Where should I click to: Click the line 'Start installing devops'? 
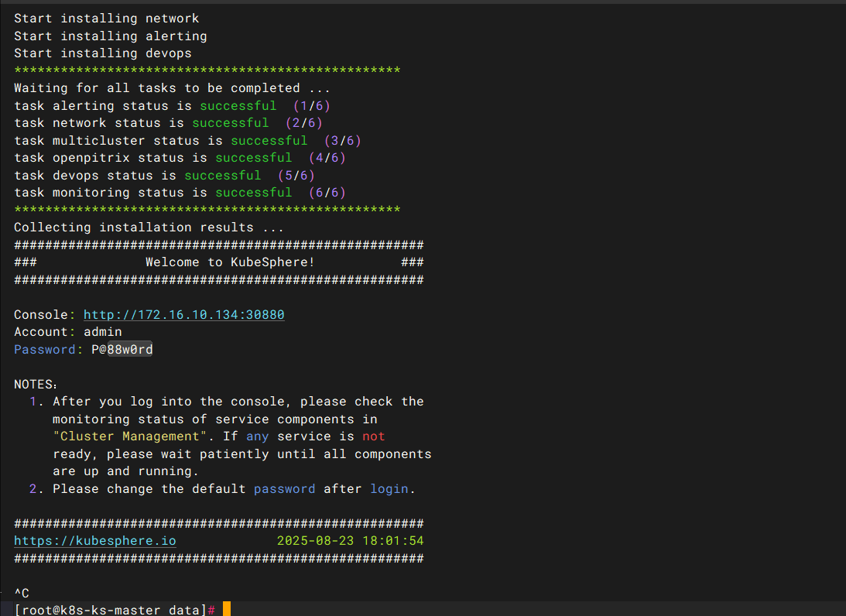pyautogui.click(x=102, y=53)
